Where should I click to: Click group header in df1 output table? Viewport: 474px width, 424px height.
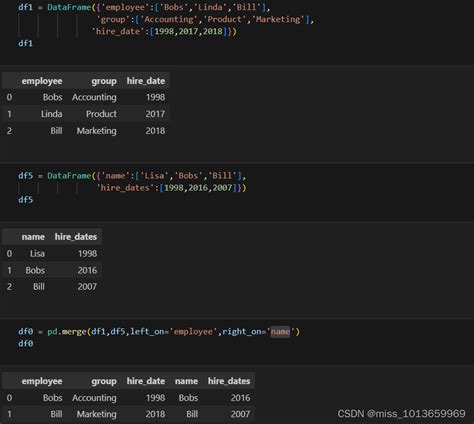point(104,81)
